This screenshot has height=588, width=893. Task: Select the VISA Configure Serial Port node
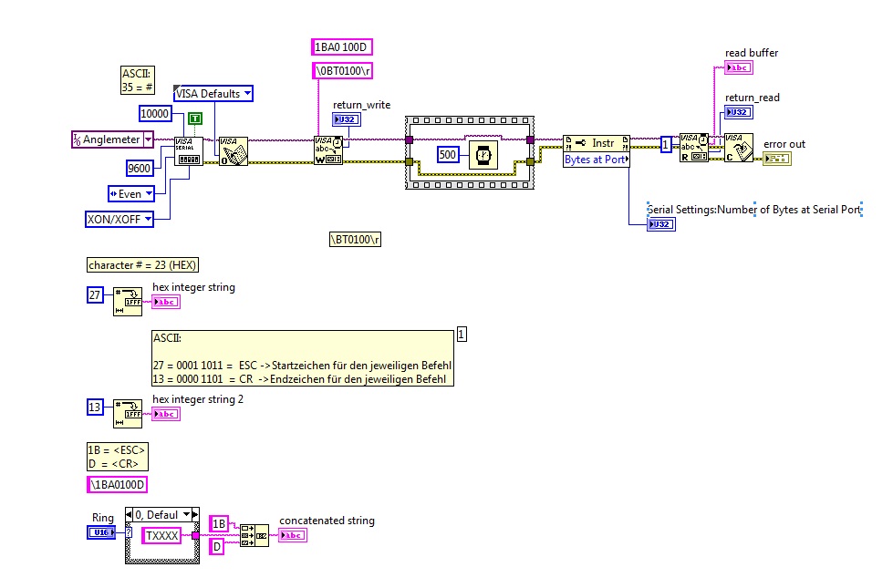(188, 151)
